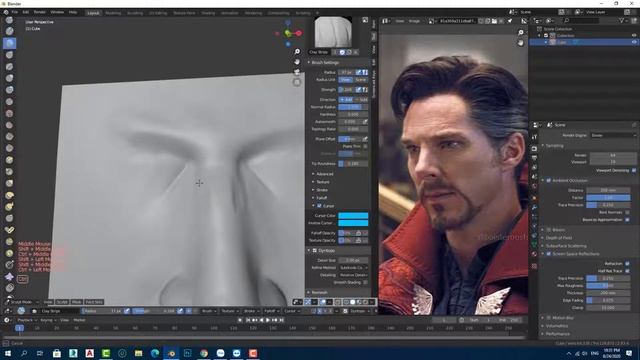The height and width of the screenshot is (360, 640).
Task: Toggle Ambient Occlusion checkbox
Action: coord(549,180)
